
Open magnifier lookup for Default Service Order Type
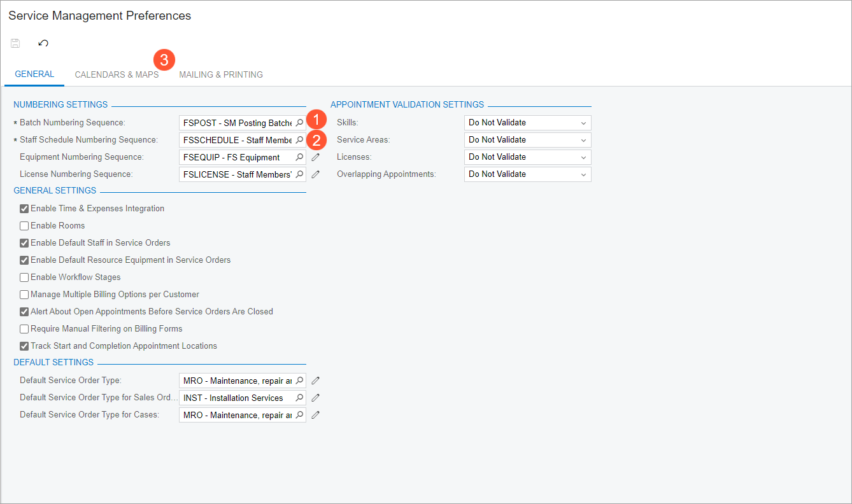point(299,381)
